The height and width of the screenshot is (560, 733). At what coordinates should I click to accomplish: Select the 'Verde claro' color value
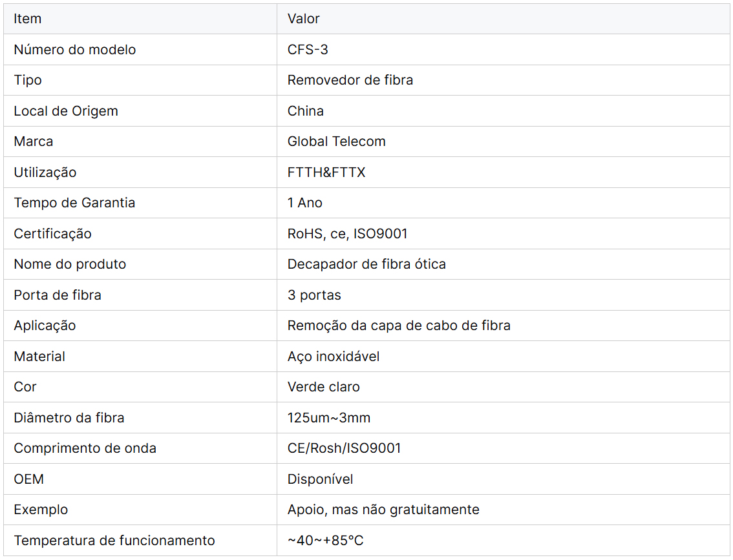click(324, 387)
